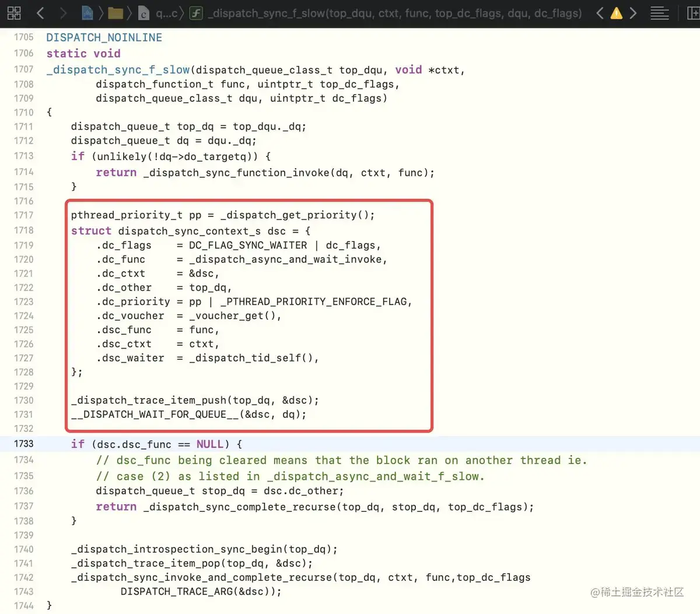The image size is (700, 614).
Task: Click line number 1707 in the gutter
Action: click(x=24, y=69)
